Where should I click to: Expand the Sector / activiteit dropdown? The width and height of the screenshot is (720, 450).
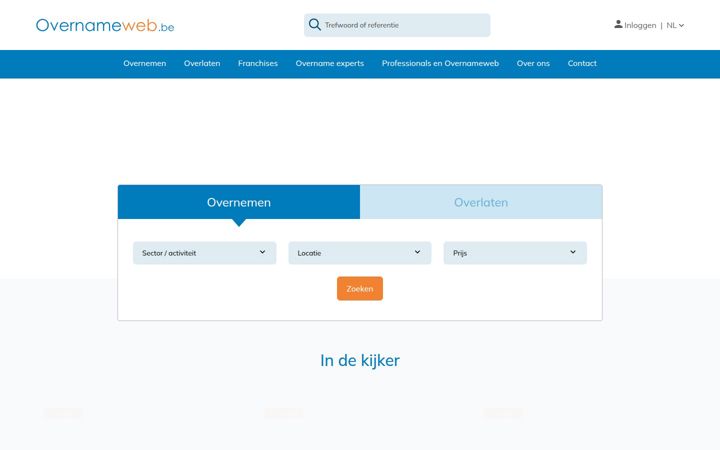(x=204, y=253)
